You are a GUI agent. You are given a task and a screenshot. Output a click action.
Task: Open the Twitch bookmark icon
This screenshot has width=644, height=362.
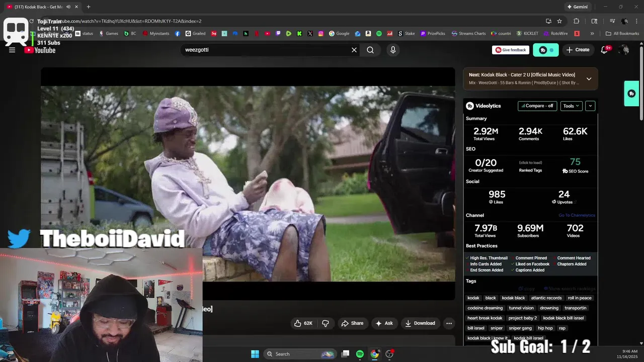click(278, 34)
